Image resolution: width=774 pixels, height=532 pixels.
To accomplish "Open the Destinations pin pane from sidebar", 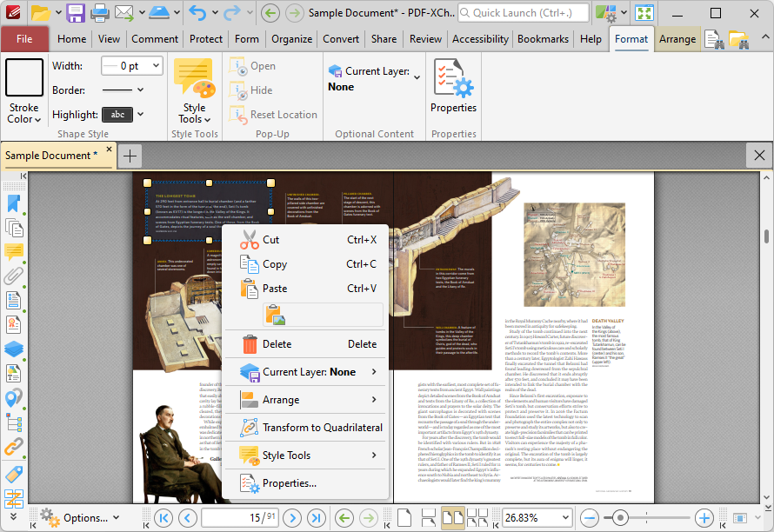I will (x=13, y=398).
